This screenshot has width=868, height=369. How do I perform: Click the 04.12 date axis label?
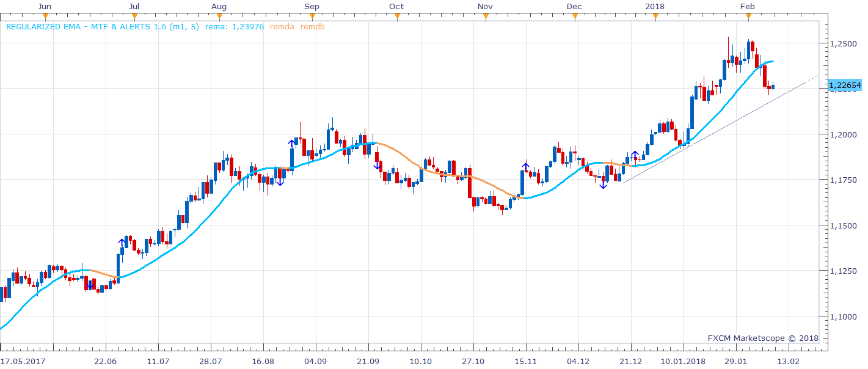pos(578,362)
